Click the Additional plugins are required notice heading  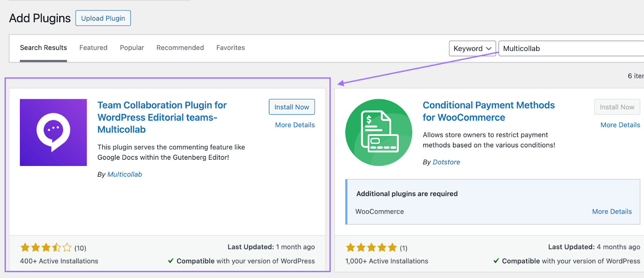click(x=407, y=194)
